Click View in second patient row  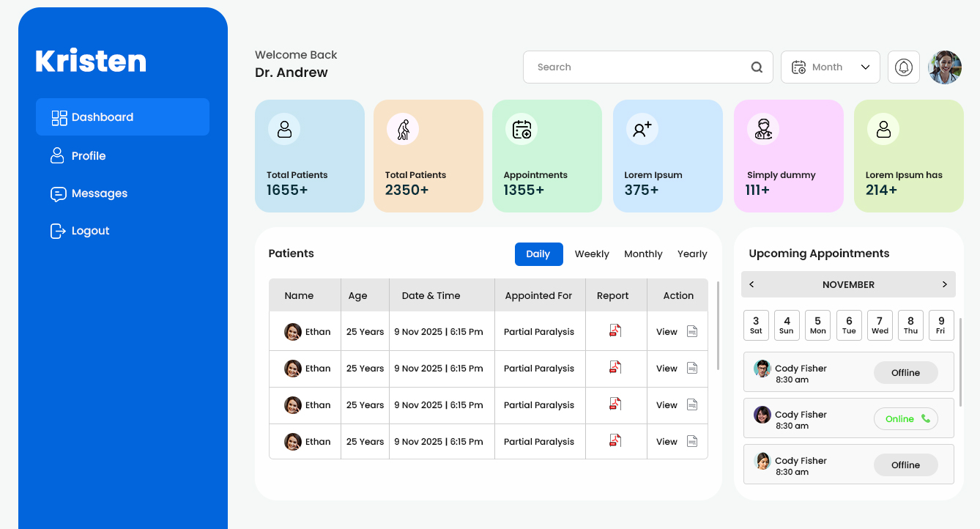(x=667, y=368)
